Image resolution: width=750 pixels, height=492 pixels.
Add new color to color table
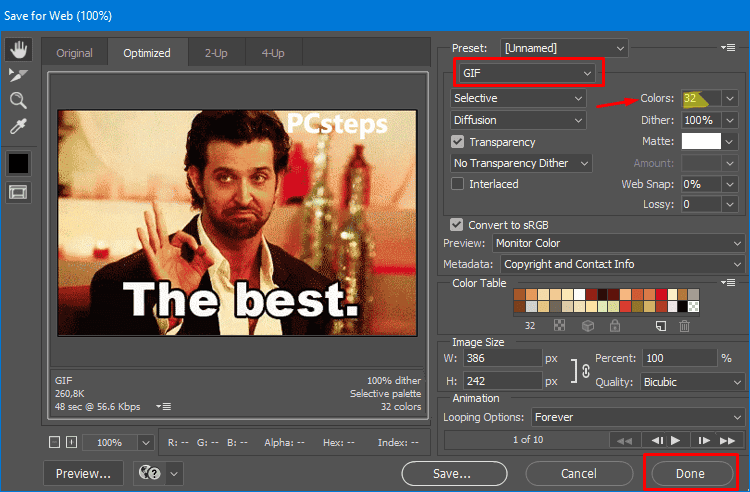(661, 326)
